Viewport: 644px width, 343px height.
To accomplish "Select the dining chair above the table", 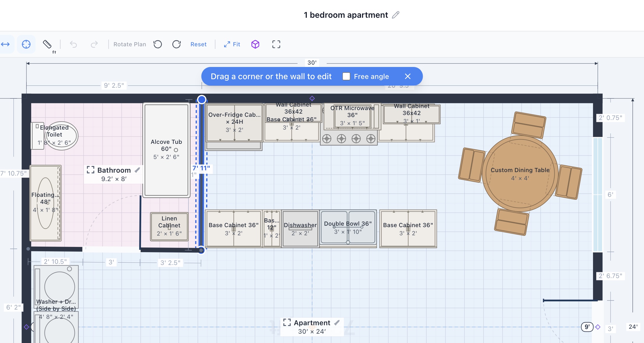I will pyautogui.click(x=529, y=125).
